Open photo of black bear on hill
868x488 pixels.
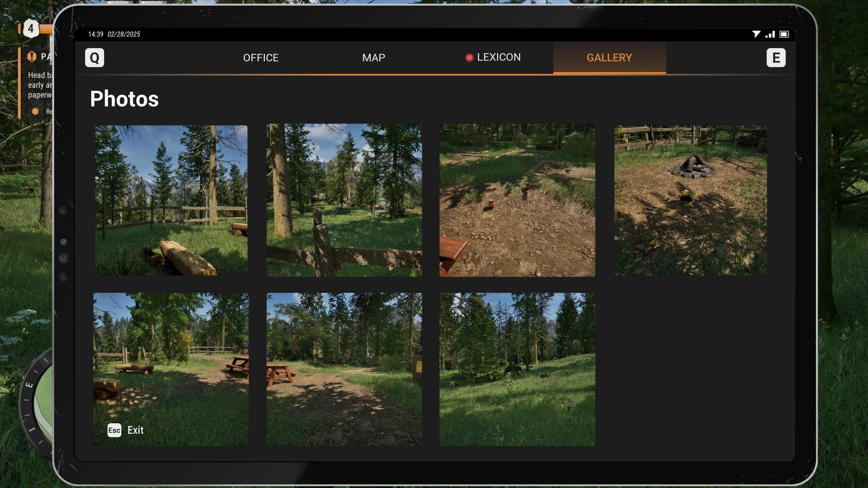[x=517, y=369]
